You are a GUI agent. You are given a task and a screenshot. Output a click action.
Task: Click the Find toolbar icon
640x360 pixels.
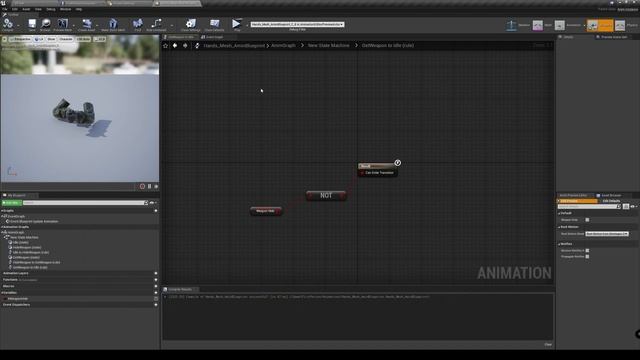138,24
